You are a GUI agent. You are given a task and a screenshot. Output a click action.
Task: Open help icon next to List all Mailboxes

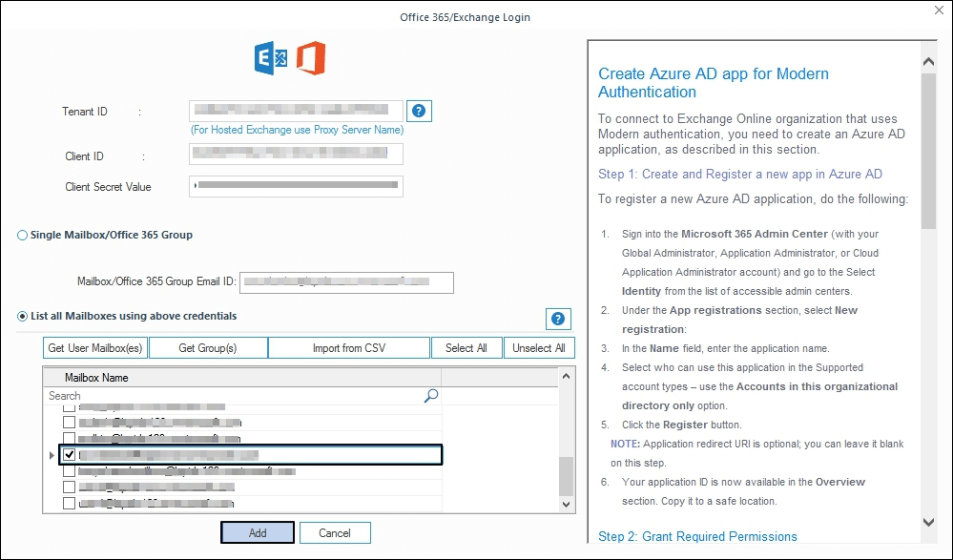[558, 319]
